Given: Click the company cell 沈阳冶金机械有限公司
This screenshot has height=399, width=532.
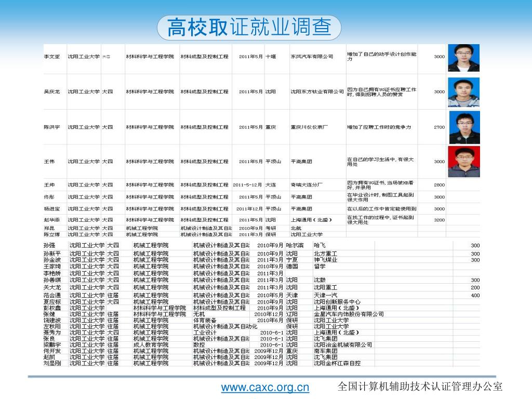Looking at the screenshot, I should (343, 345).
